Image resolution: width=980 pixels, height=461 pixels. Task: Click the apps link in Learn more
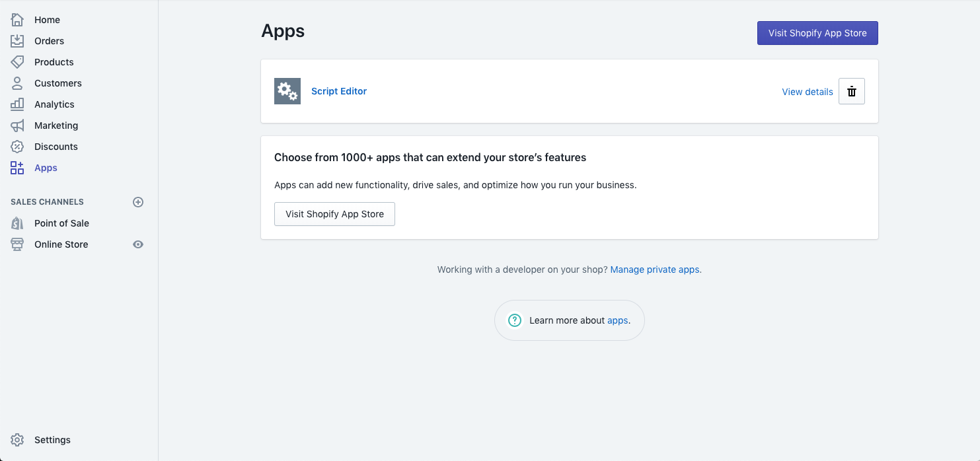pos(617,320)
